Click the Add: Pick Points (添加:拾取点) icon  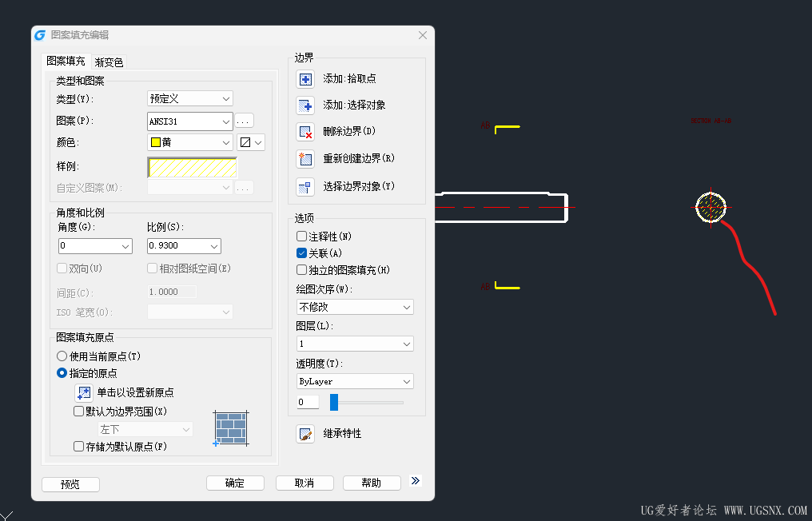pos(305,79)
